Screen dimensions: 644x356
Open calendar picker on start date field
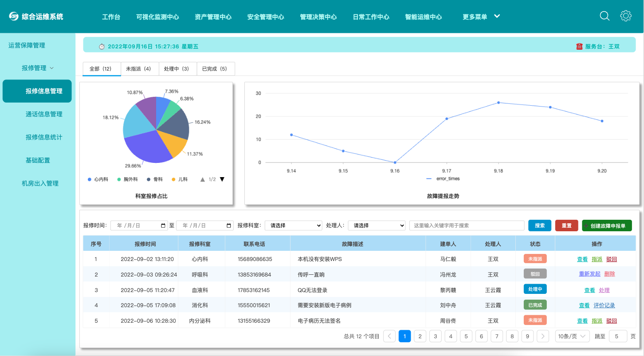click(163, 225)
